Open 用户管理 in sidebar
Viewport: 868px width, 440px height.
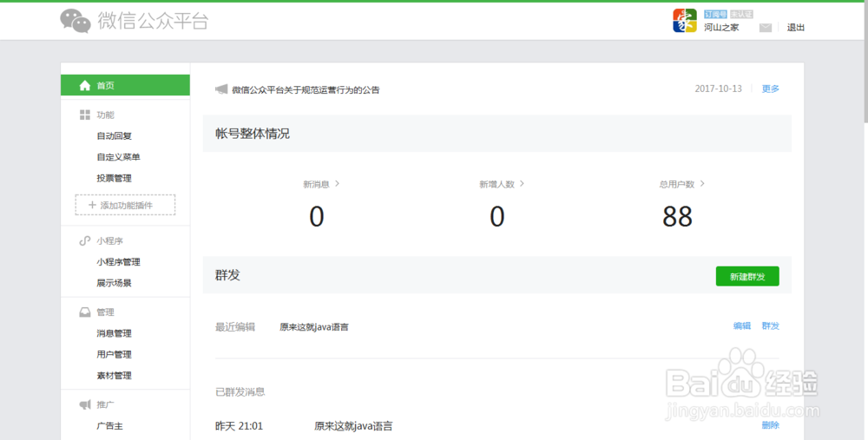[114, 354]
